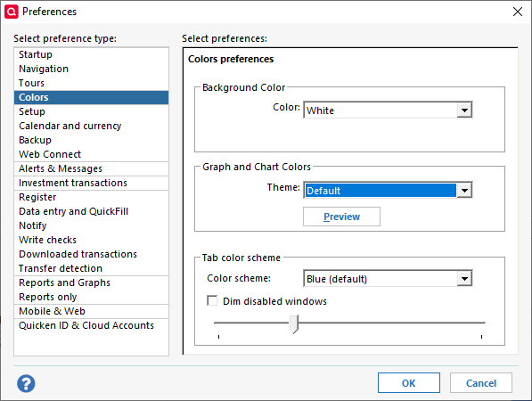Select Notify preference type
The width and height of the screenshot is (532, 401).
pyautogui.click(x=91, y=225)
